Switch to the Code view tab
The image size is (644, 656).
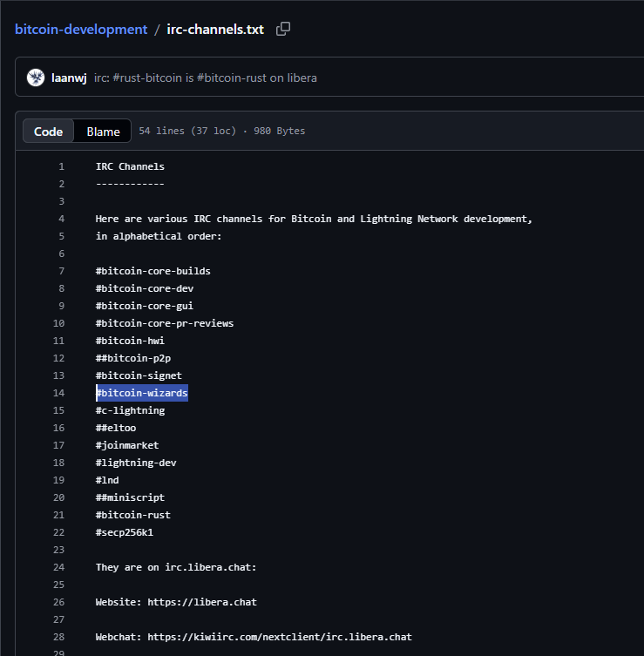tap(48, 132)
